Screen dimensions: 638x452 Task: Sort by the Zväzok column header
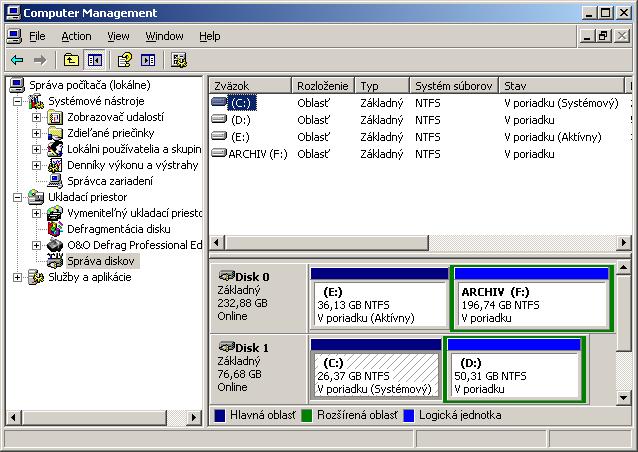(251, 86)
